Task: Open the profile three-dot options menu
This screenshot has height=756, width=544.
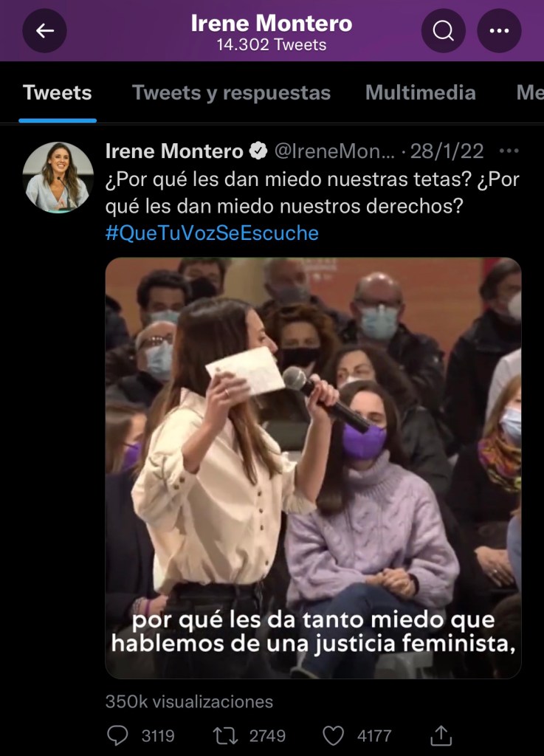Action: coord(499,31)
